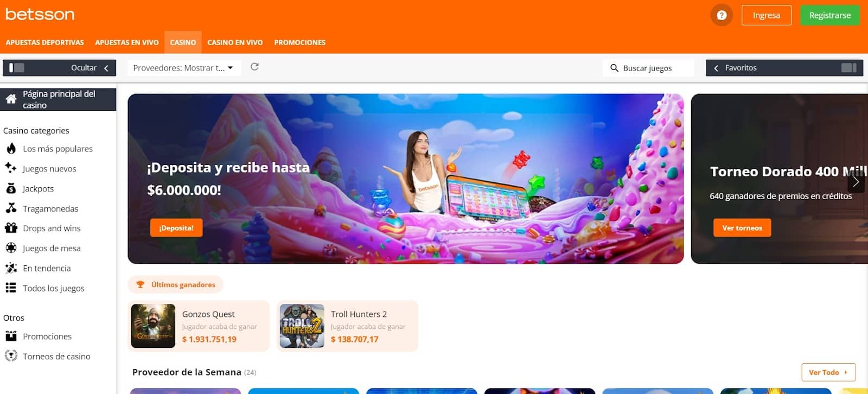
Task: Click the En tendencia sparkle icon
Action: pyautogui.click(x=11, y=268)
